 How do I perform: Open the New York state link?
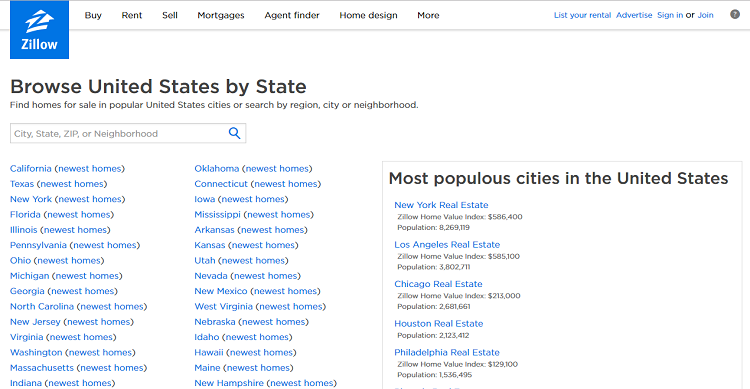[31, 199]
